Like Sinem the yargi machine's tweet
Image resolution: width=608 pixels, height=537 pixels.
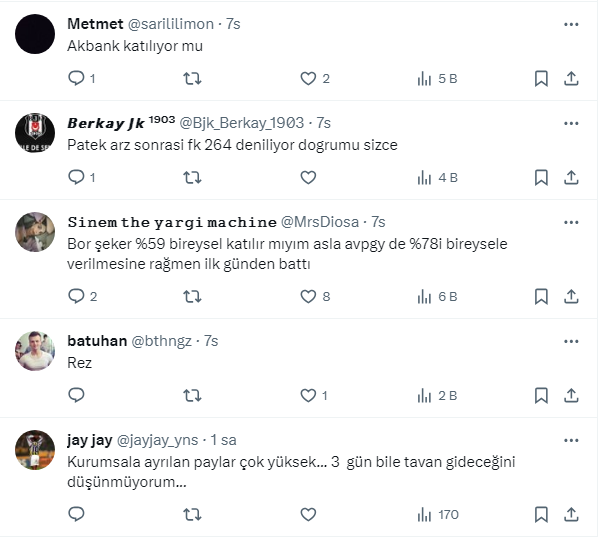click(x=308, y=296)
